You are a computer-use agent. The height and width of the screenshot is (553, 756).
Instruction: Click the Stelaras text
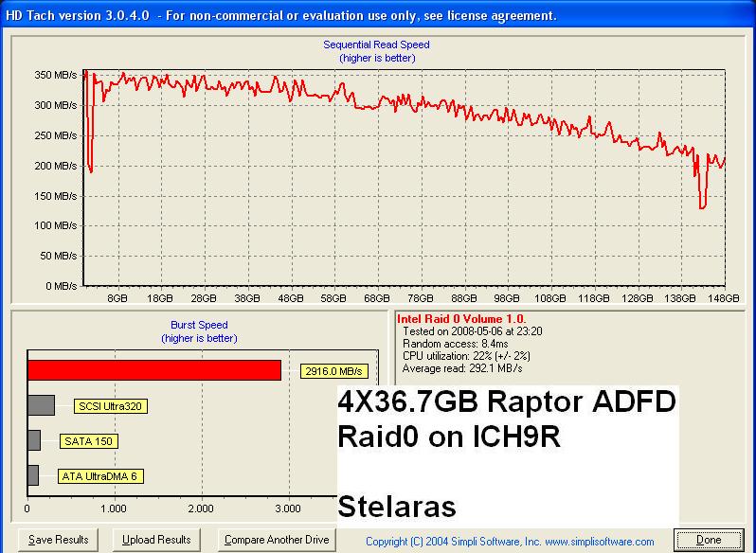[397, 507]
